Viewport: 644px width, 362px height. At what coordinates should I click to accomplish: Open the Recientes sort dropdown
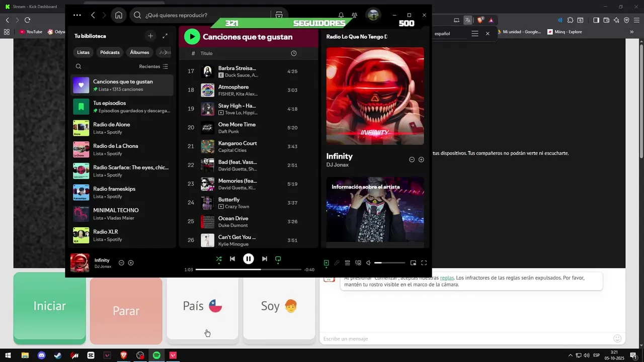(153, 66)
